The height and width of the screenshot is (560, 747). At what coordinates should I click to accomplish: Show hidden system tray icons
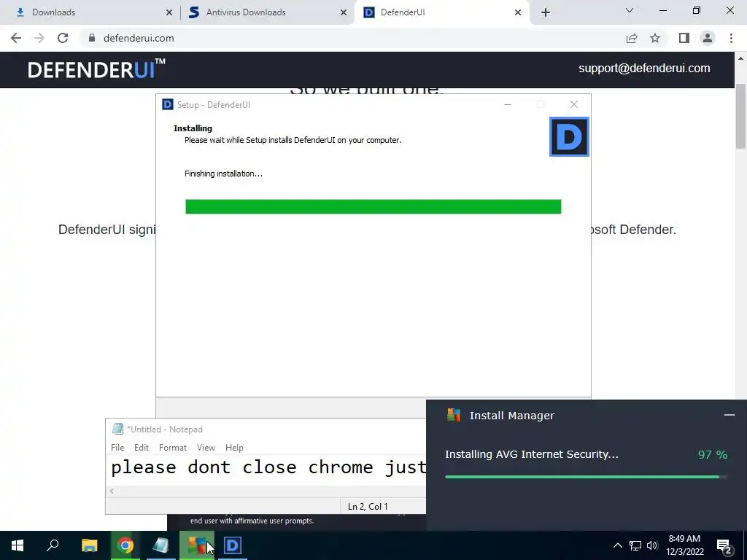click(617, 545)
